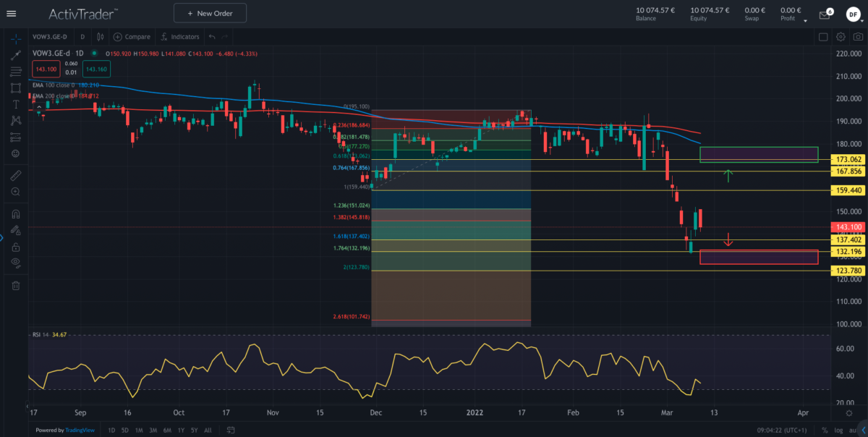Click the New Order button

point(210,12)
